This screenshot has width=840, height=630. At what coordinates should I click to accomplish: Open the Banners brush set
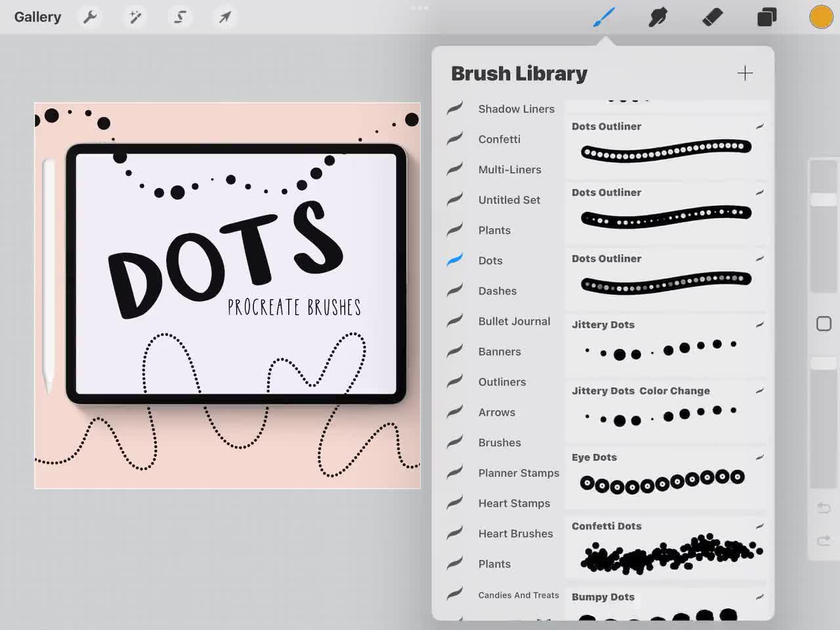click(x=500, y=352)
